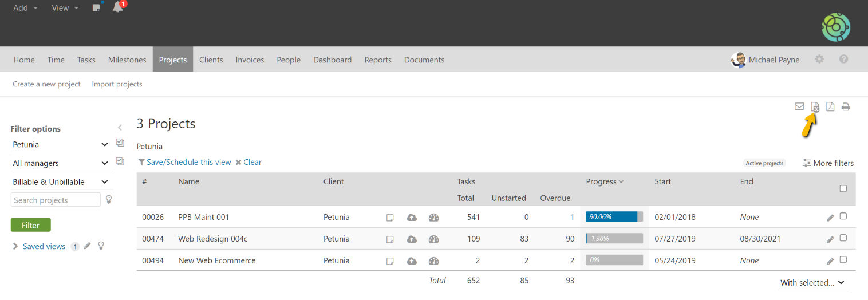Tick the checkbox for PPB Maint 001
Viewport: 868px width, 300px height.
(x=843, y=216)
